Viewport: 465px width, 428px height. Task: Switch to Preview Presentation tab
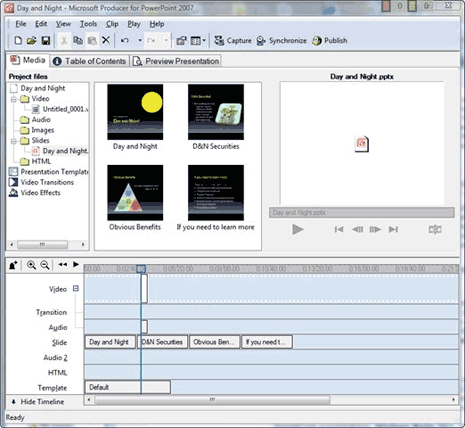pyautogui.click(x=176, y=61)
